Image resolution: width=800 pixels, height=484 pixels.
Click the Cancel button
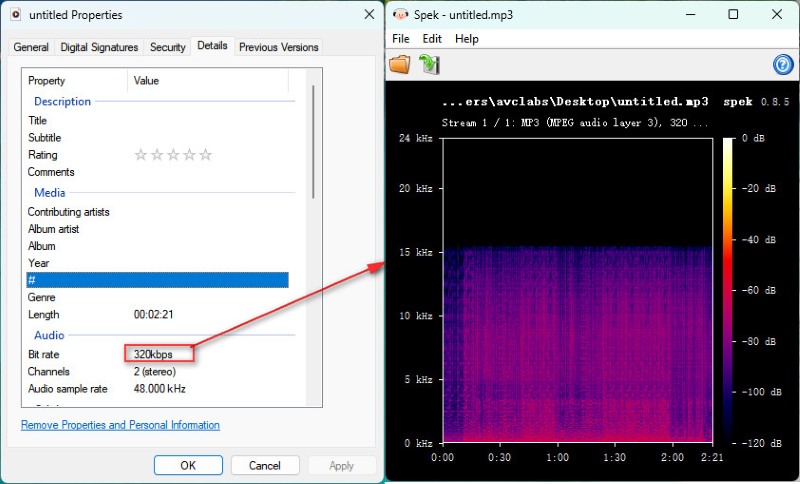point(265,465)
